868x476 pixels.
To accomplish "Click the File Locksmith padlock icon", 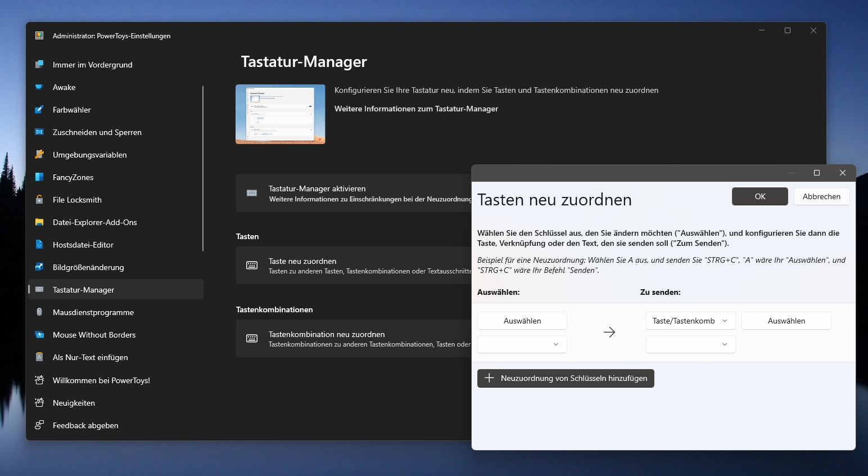I will pyautogui.click(x=39, y=200).
